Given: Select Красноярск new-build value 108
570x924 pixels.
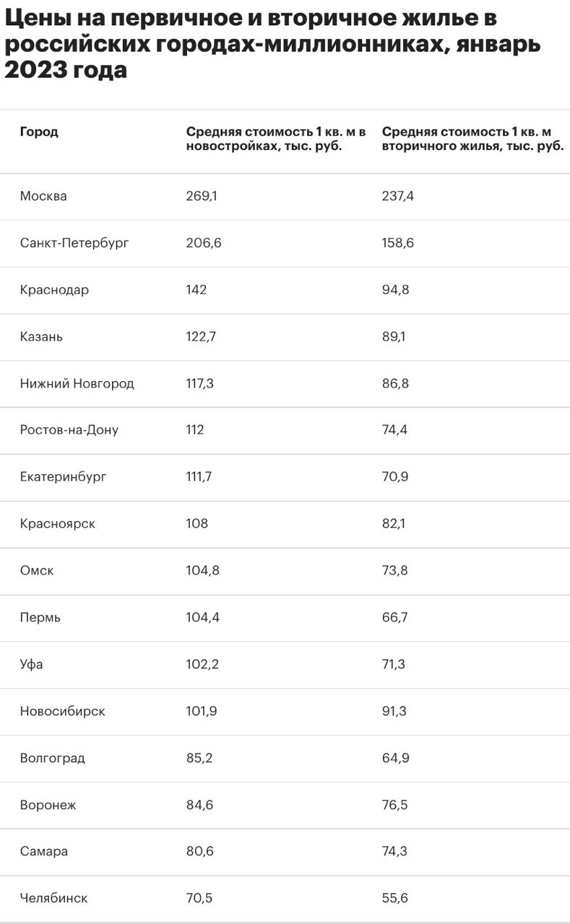Looking at the screenshot, I should coord(197,523).
